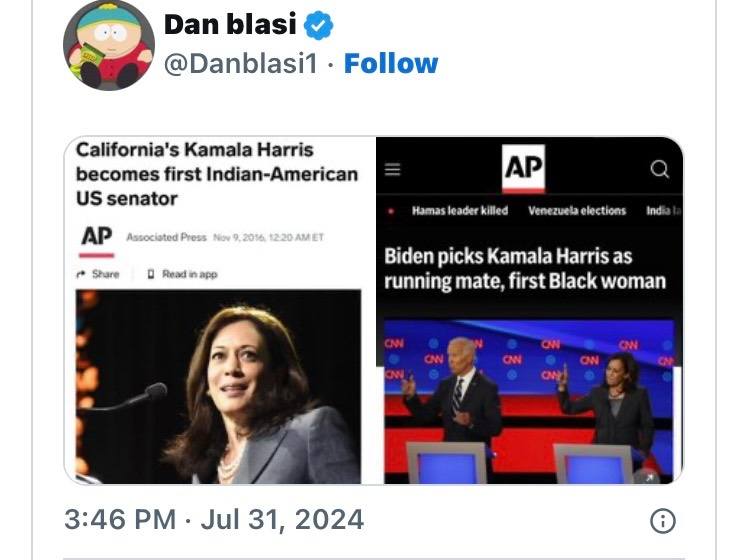This screenshot has height=560, width=749.
Task: Click the AP search magnifier icon
Action: (x=660, y=169)
